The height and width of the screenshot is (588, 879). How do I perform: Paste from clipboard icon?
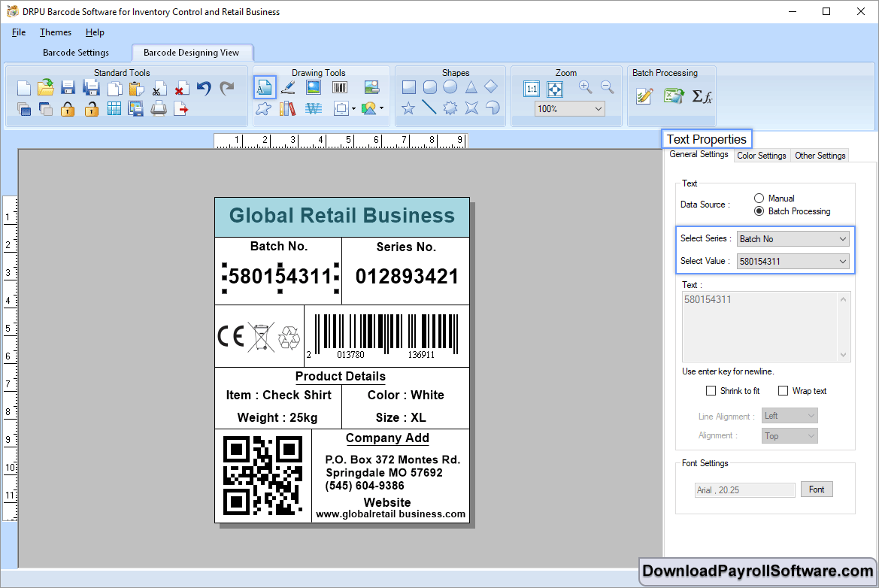[136, 89]
